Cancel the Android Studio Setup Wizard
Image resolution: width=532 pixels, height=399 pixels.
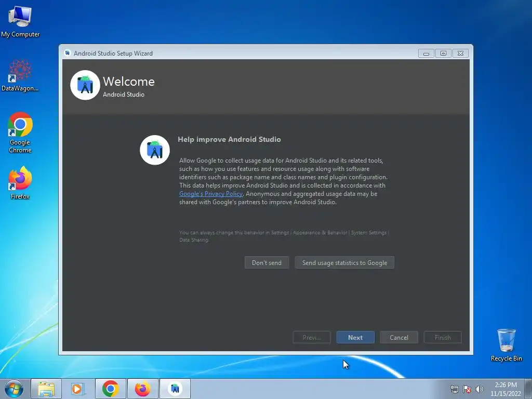click(398, 338)
